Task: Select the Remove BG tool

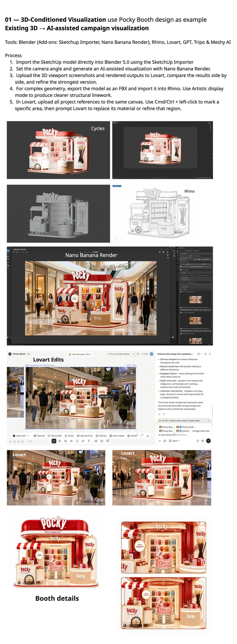Action: coord(54,436)
